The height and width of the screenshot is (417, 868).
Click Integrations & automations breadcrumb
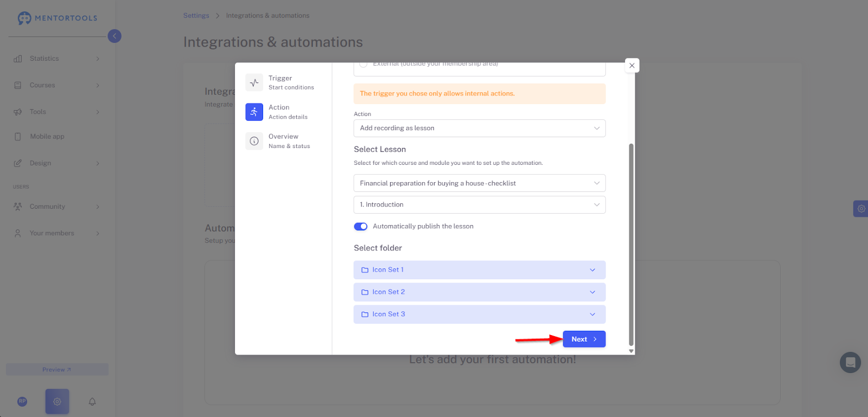[268, 16]
